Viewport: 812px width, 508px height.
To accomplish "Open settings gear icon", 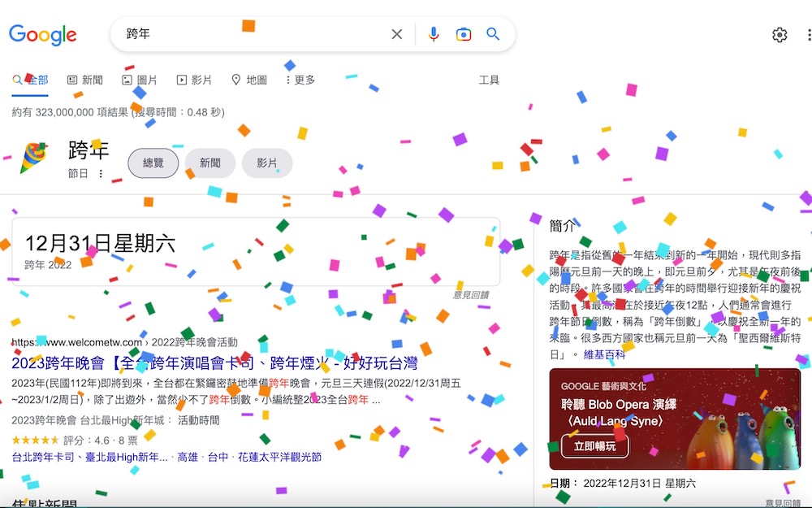I will pos(780,35).
